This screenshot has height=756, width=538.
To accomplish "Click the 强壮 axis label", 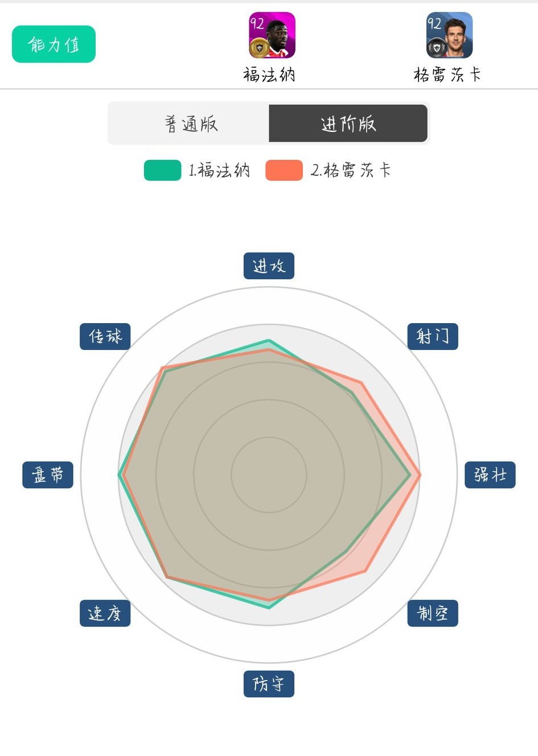I will [490, 475].
